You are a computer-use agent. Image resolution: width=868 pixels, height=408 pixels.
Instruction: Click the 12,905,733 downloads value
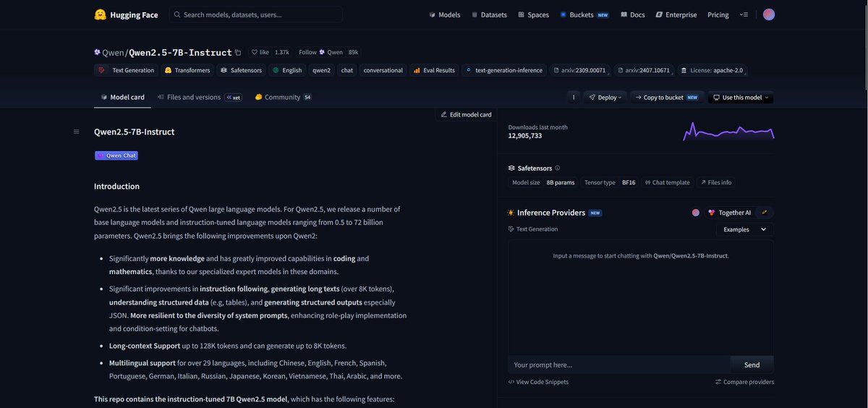click(525, 135)
